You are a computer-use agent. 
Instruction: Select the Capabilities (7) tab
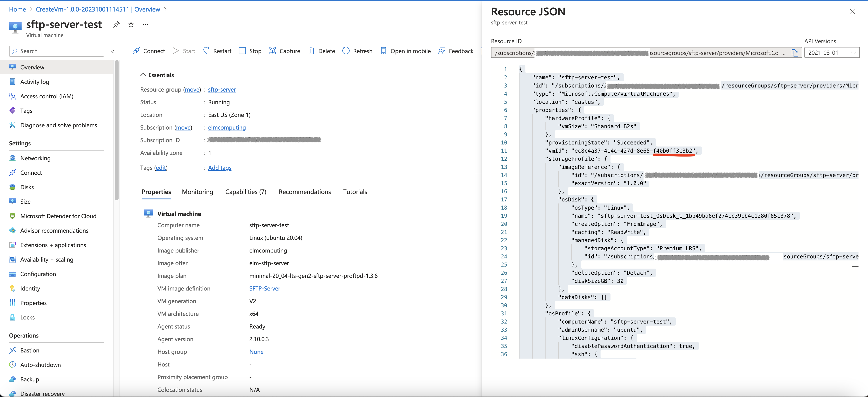coord(246,192)
